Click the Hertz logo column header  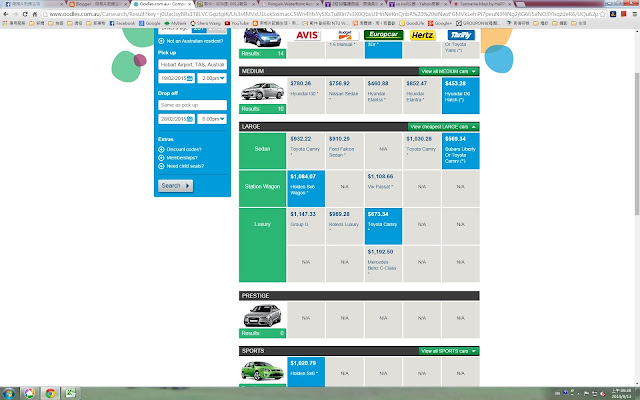(x=422, y=35)
